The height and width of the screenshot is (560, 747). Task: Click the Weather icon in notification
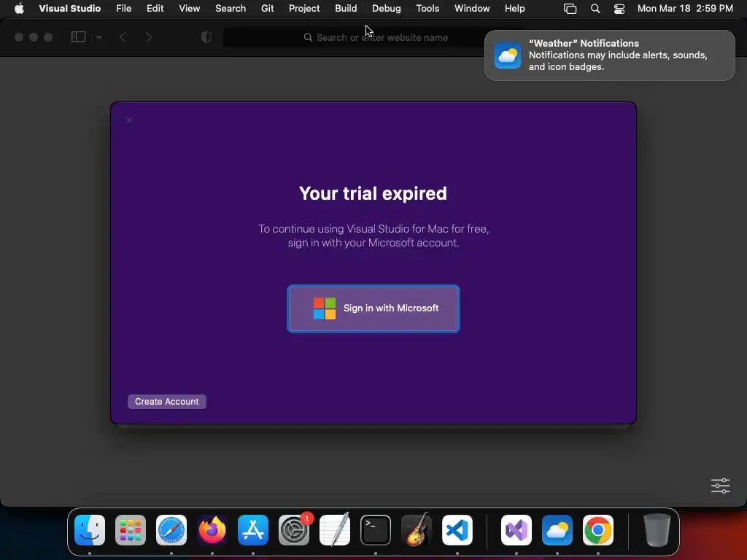coord(508,55)
